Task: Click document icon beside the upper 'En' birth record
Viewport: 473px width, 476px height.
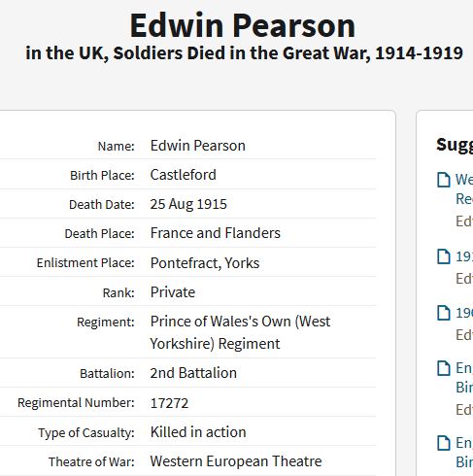Action: coord(444,368)
